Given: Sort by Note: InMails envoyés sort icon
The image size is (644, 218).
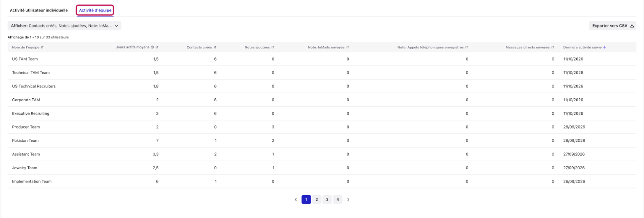Looking at the screenshot, I should [347, 47].
